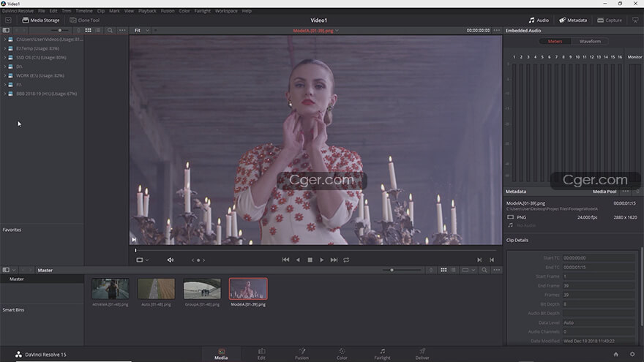Show the Audio panel
The image size is (644, 362).
coord(539,20)
